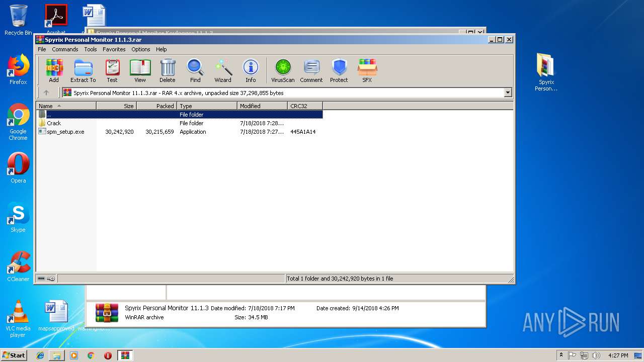Click the Start button
Image resolution: width=644 pixels, height=362 pixels.
[14, 355]
